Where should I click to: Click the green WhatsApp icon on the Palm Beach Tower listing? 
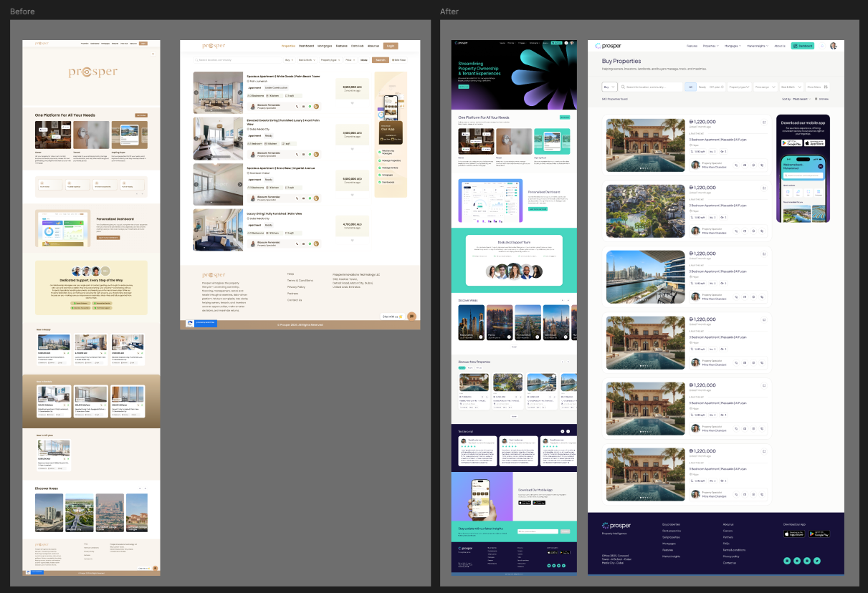[310, 105]
